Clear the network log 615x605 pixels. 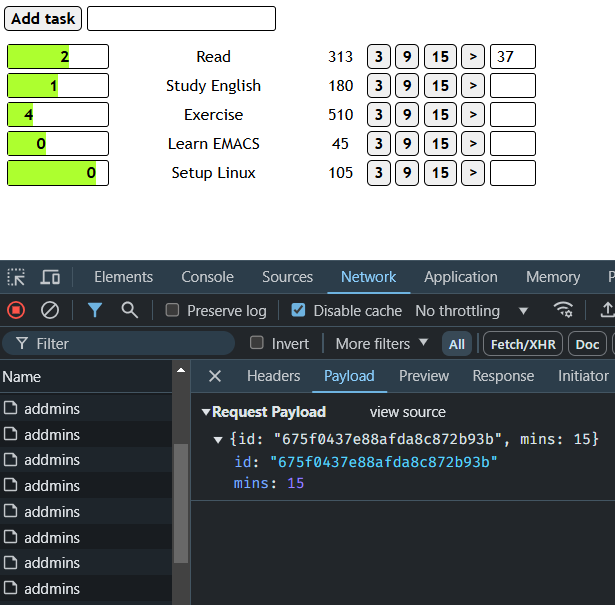pos(50,310)
